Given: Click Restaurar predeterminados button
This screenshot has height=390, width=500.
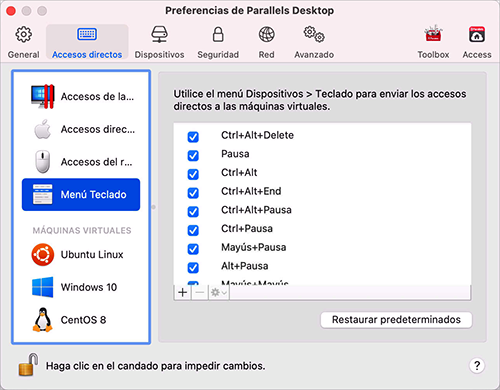Looking at the screenshot, I should [396, 320].
